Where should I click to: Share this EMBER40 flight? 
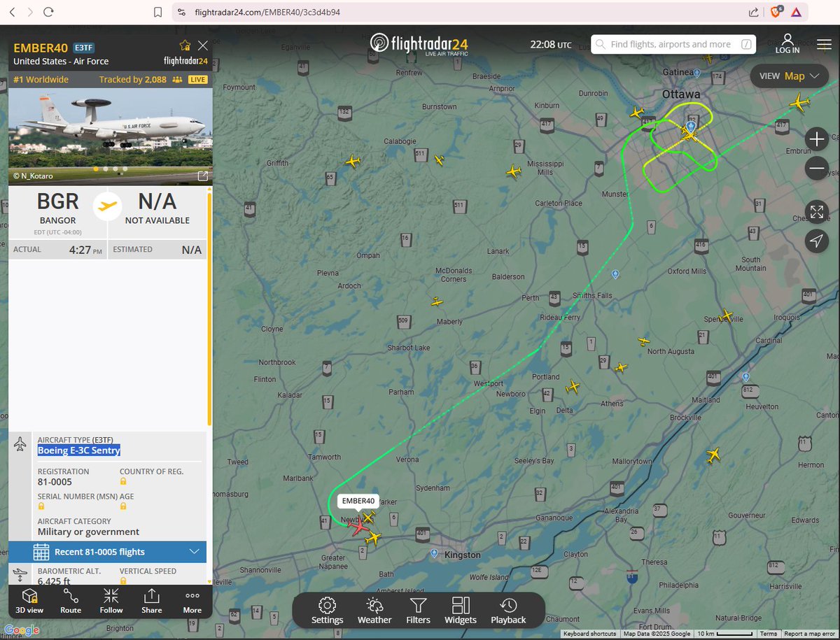[151, 602]
